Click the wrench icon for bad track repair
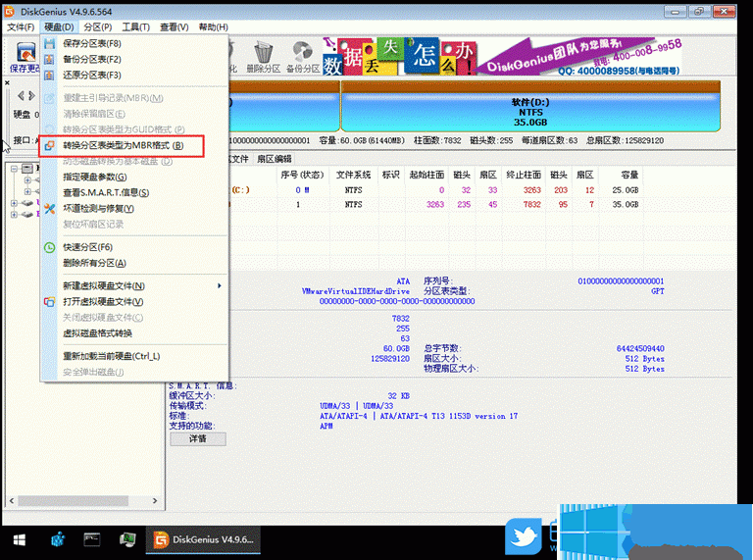 click(49, 209)
